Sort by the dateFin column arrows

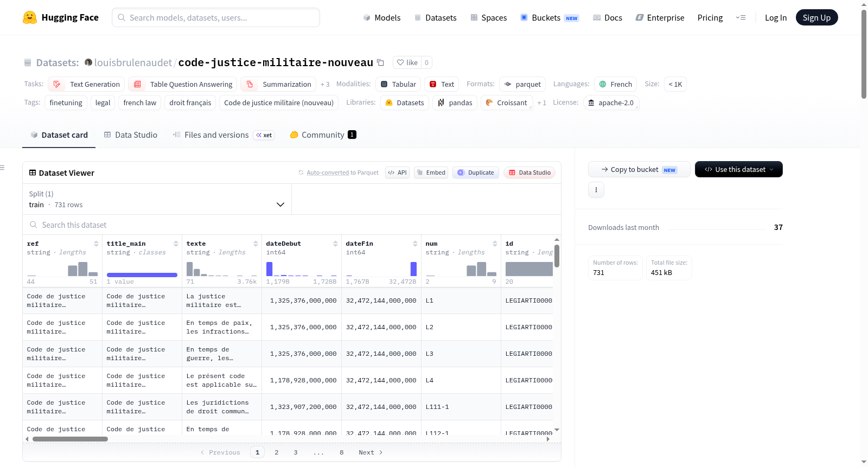pos(415,244)
